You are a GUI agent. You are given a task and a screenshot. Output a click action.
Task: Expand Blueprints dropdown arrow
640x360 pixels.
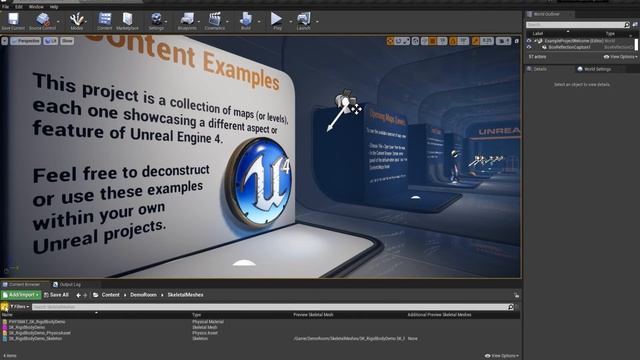pos(199,21)
